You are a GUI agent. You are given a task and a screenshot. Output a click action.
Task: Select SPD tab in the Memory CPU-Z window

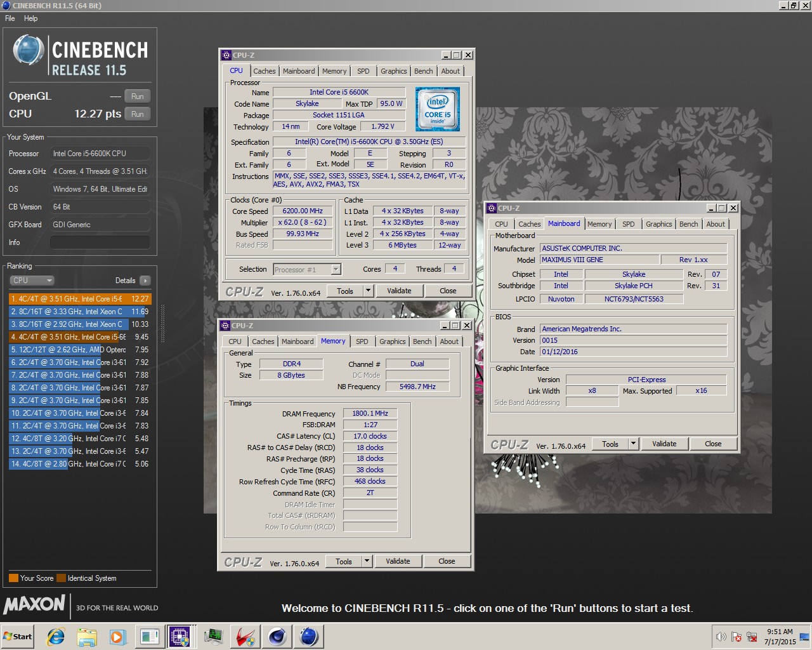click(x=362, y=342)
